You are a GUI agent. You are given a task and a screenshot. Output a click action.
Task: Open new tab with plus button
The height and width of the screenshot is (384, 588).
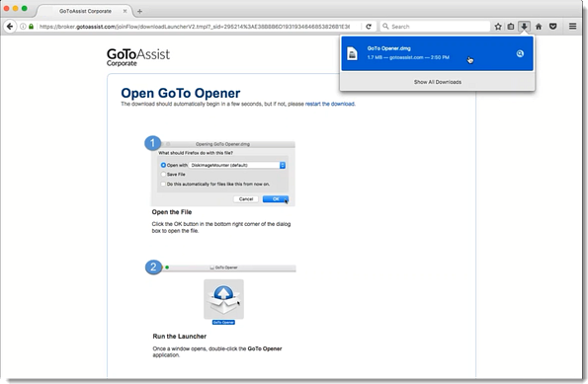[x=139, y=11]
